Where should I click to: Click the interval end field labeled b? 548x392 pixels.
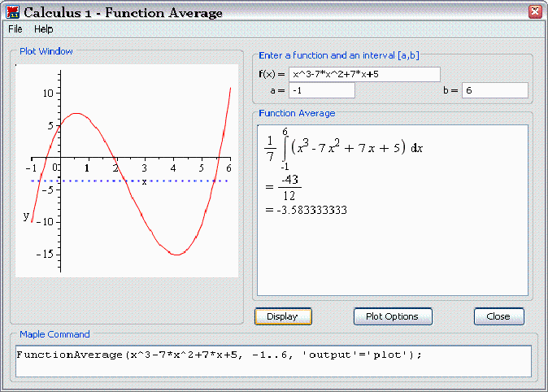pos(494,90)
